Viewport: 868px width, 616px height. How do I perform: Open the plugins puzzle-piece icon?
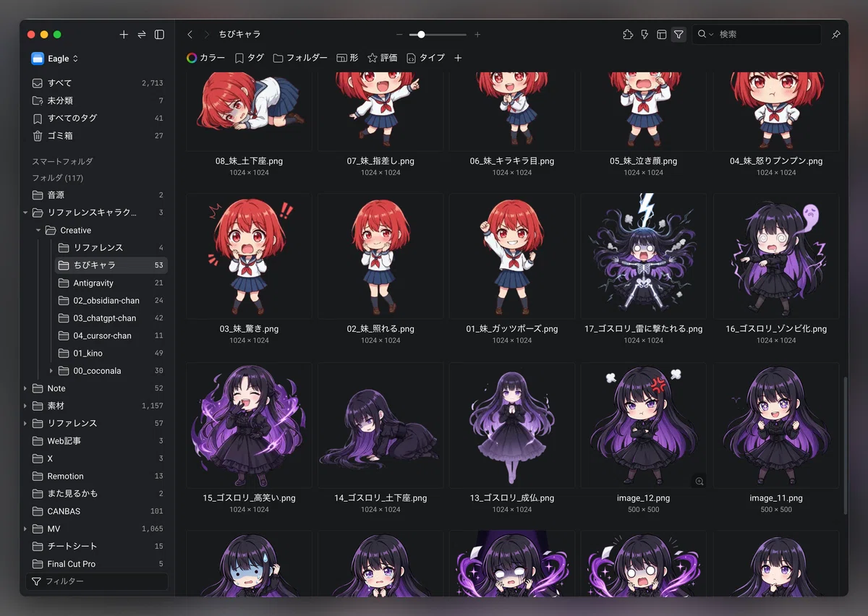(x=627, y=35)
